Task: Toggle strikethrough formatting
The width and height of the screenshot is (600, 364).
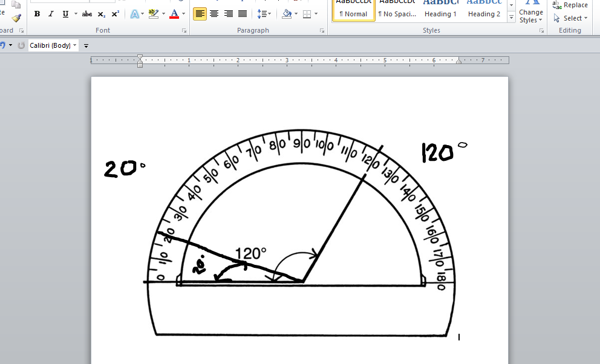Action: 87,14
